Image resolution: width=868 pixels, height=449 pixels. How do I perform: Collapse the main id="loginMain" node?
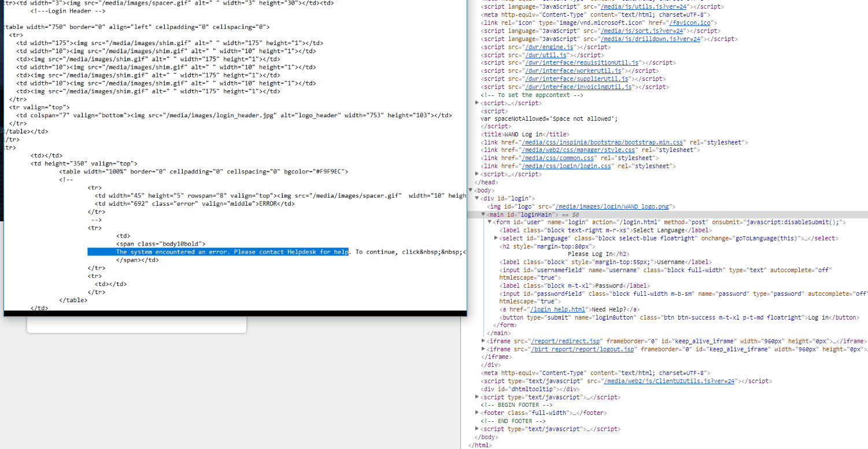click(483, 214)
